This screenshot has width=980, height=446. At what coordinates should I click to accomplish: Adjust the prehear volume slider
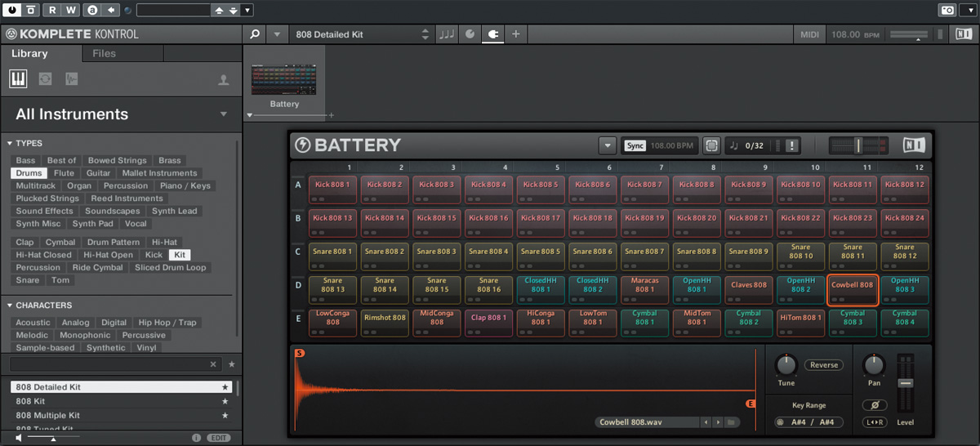point(53,439)
